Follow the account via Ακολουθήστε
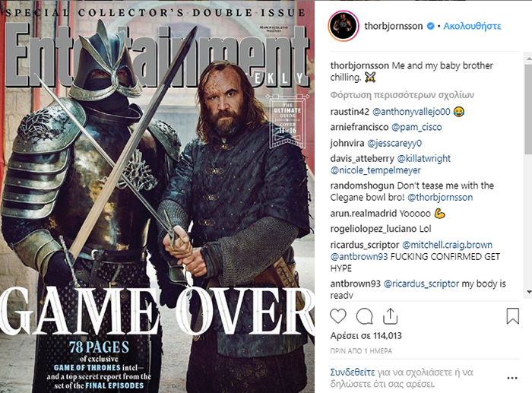This screenshot has height=393, width=532. coord(472,26)
